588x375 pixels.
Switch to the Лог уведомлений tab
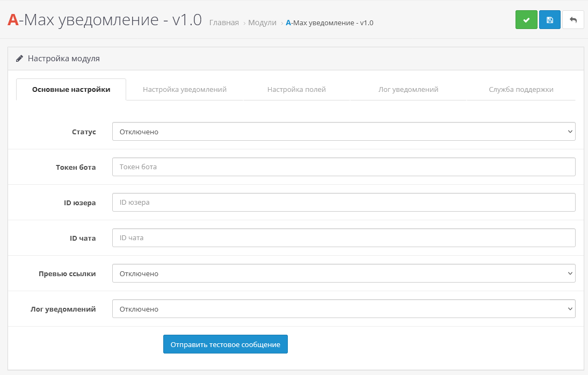408,90
